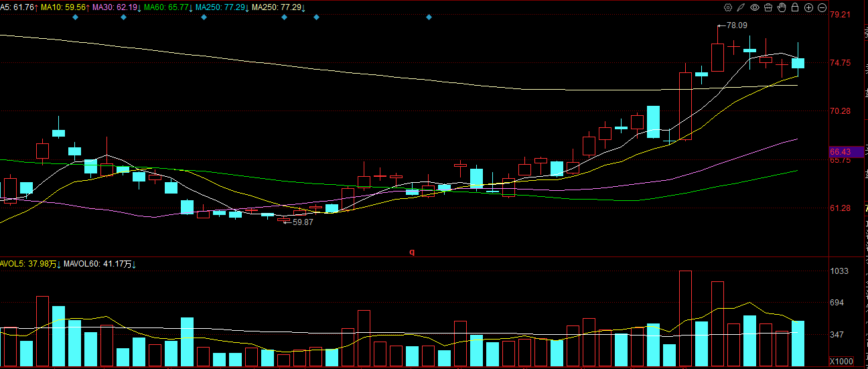Click the 79.21 price axis label
The height and width of the screenshot is (369, 868).
[x=840, y=15]
